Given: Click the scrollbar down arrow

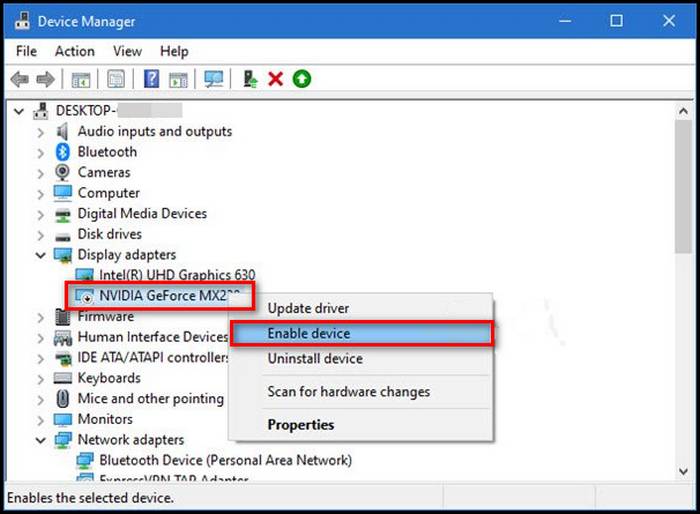Looking at the screenshot, I should coord(683,471).
